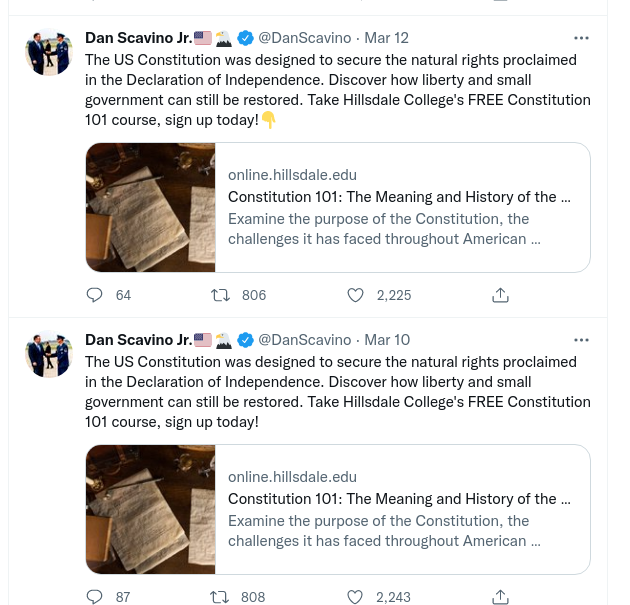Share the Mar 12 tweet

[501, 295]
